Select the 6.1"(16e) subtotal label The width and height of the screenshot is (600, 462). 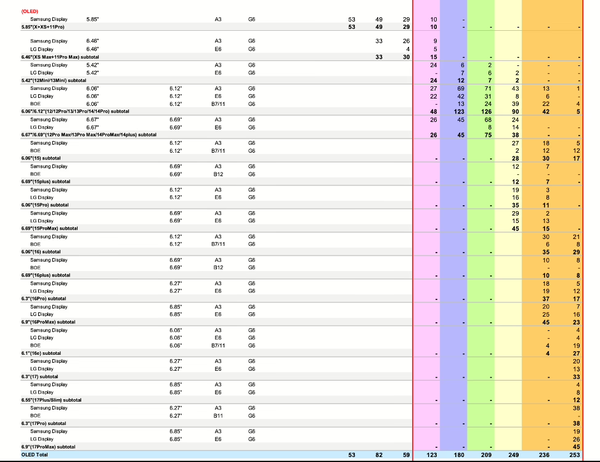pos(41,353)
